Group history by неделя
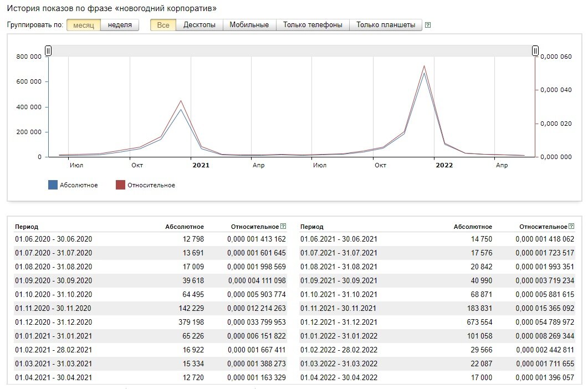588x389 pixels. pyautogui.click(x=120, y=25)
